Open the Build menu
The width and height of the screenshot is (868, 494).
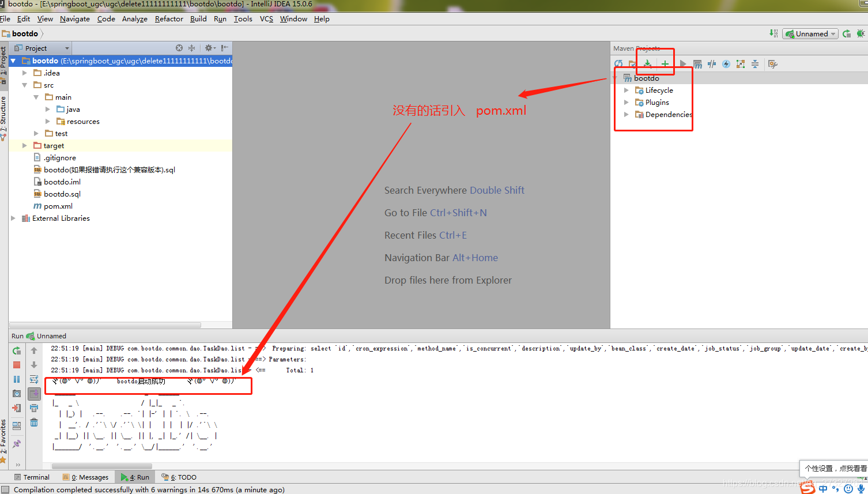[198, 19]
